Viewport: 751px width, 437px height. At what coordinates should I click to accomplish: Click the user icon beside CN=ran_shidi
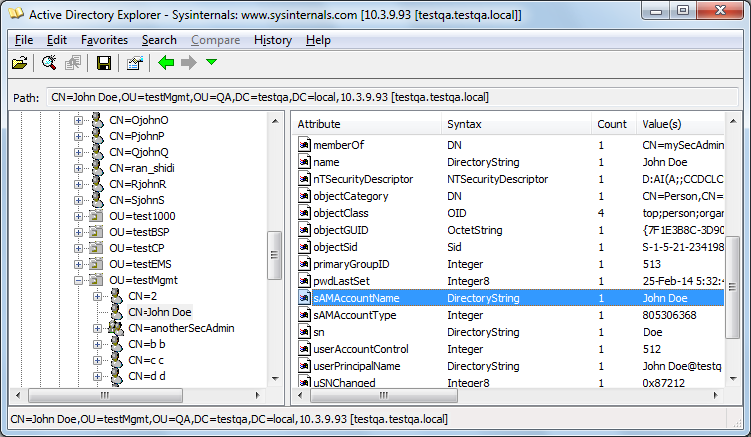pos(97,168)
